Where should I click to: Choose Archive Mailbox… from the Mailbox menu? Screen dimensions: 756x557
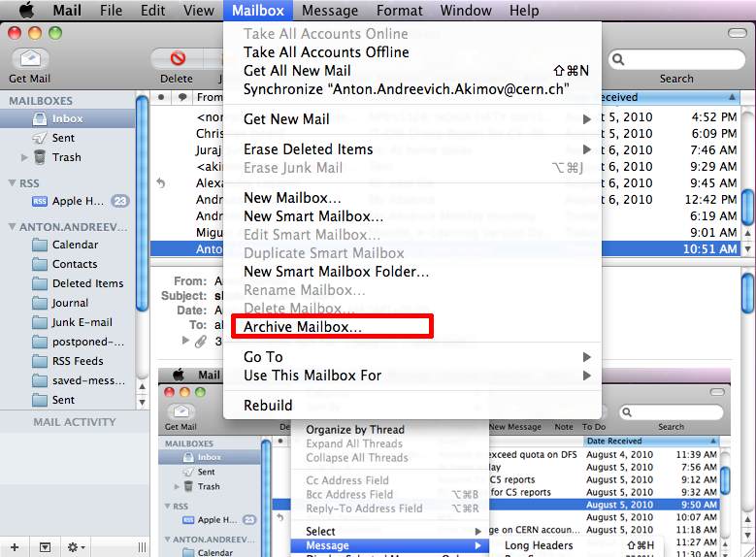click(x=302, y=327)
